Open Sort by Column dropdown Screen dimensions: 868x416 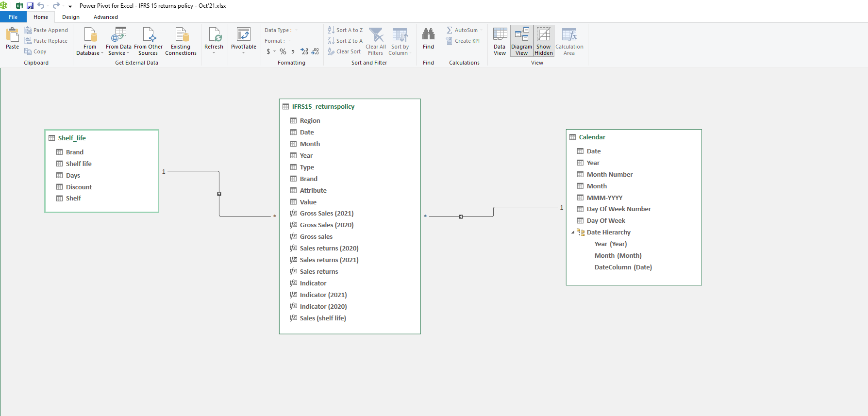click(x=400, y=41)
